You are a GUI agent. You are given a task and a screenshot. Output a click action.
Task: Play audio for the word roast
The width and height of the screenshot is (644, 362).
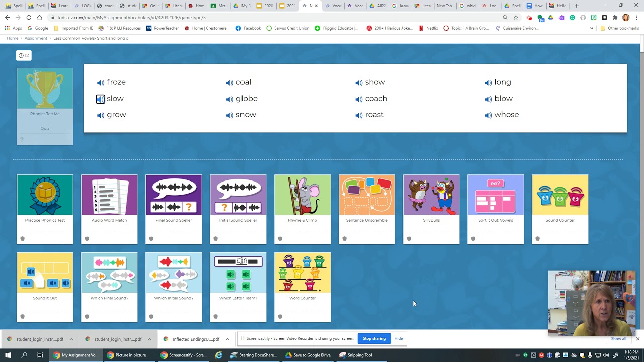tap(359, 115)
